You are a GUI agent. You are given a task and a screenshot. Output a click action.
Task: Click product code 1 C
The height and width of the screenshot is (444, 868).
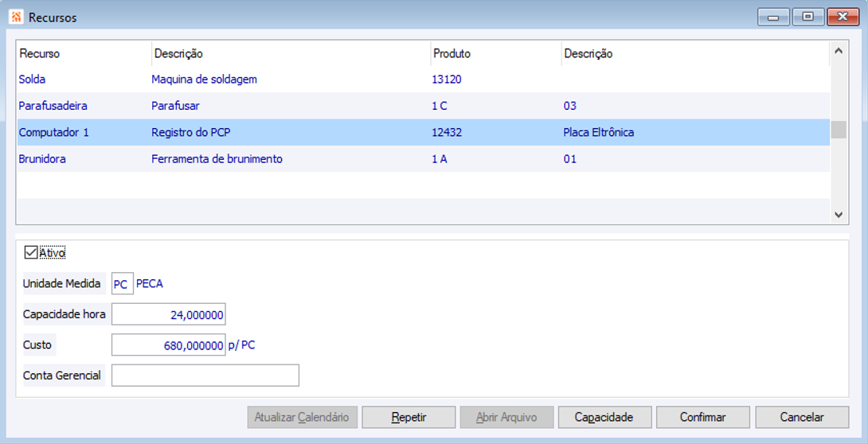click(x=440, y=106)
